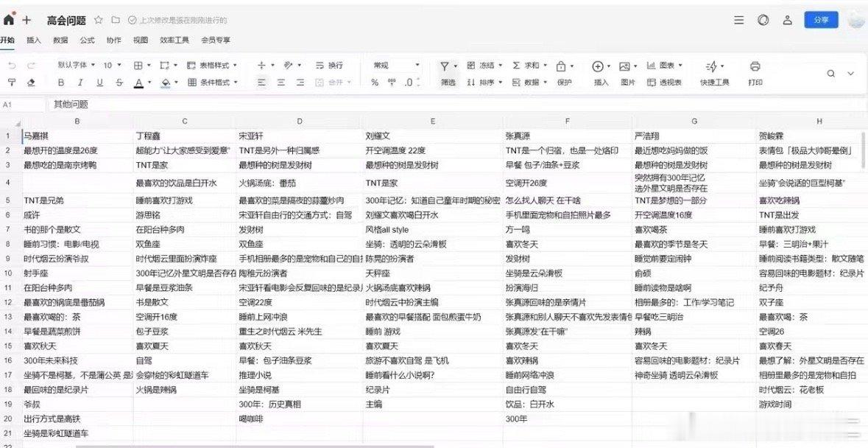
Task: Toggle bold formatting
Action: pyautogui.click(x=61, y=82)
